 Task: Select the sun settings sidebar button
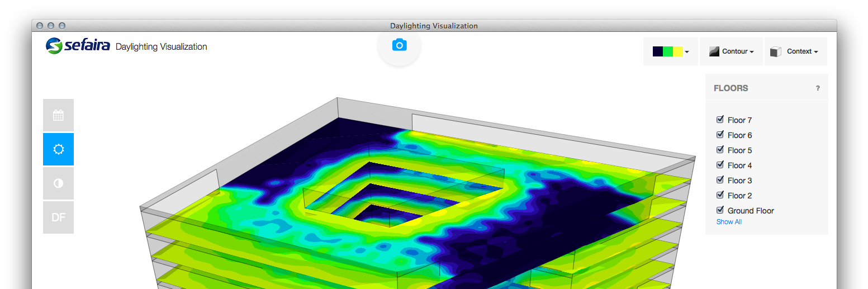pyautogui.click(x=58, y=149)
